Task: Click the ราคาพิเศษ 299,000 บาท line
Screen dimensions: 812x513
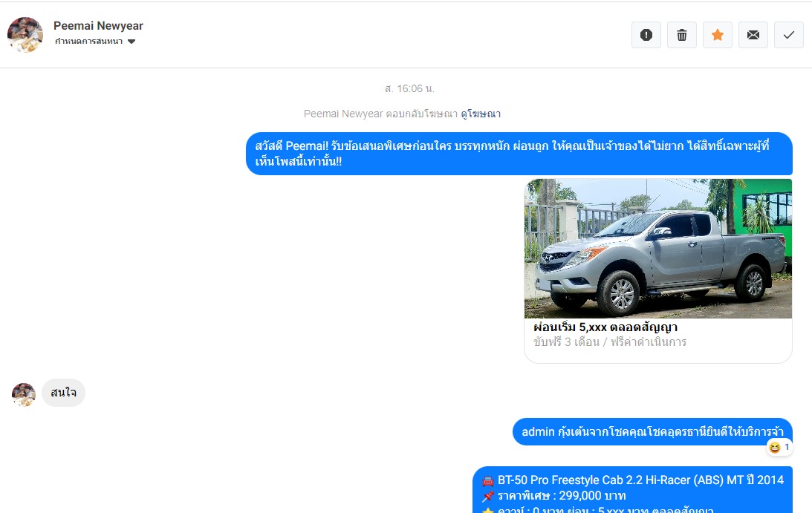Action: click(x=562, y=496)
